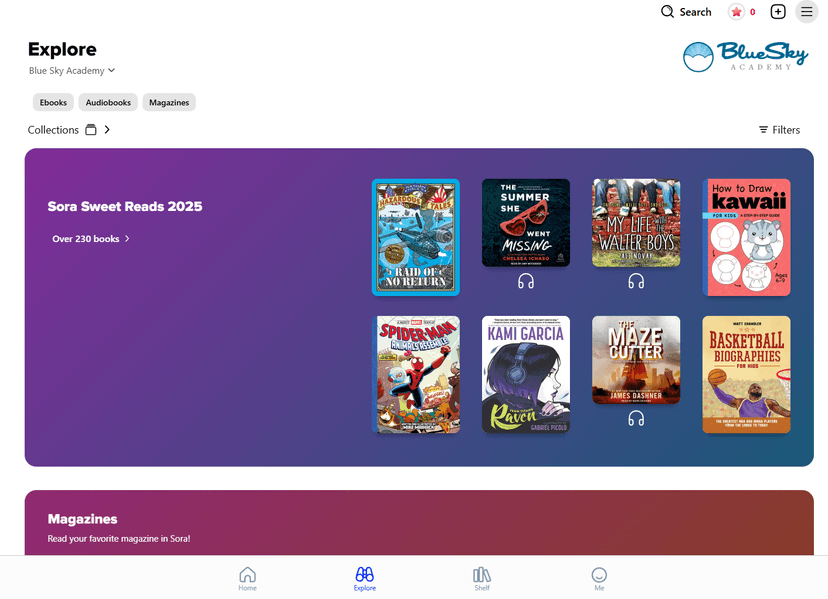
Task: Toggle the Ebooks format filter
Action: [x=53, y=102]
